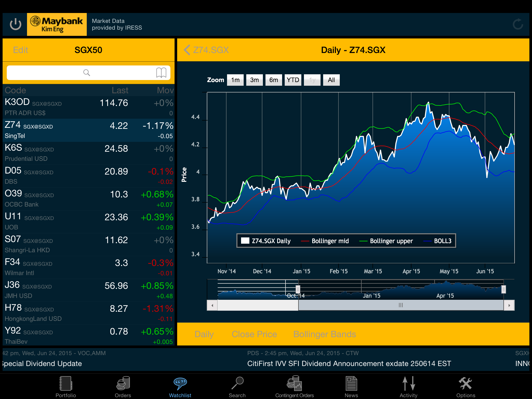Click the left range navigator handle
This screenshot has height=399, width=532.
pos(298,289)
